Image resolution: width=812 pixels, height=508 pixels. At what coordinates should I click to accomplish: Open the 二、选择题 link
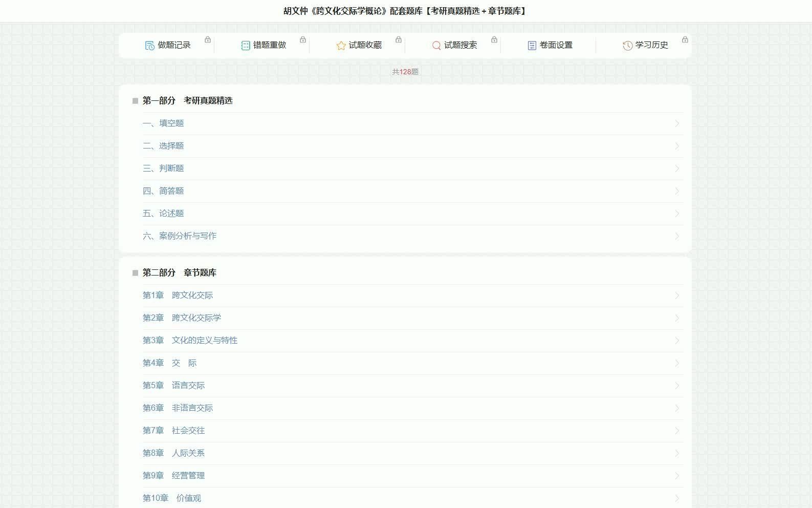click(x=163, y=146)
